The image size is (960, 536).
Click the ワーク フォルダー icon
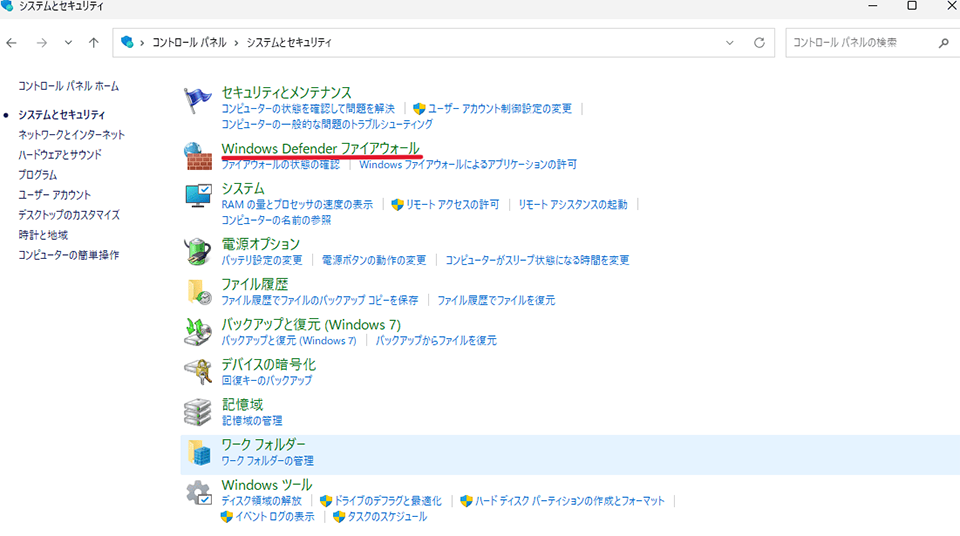[x=199, y=452]
